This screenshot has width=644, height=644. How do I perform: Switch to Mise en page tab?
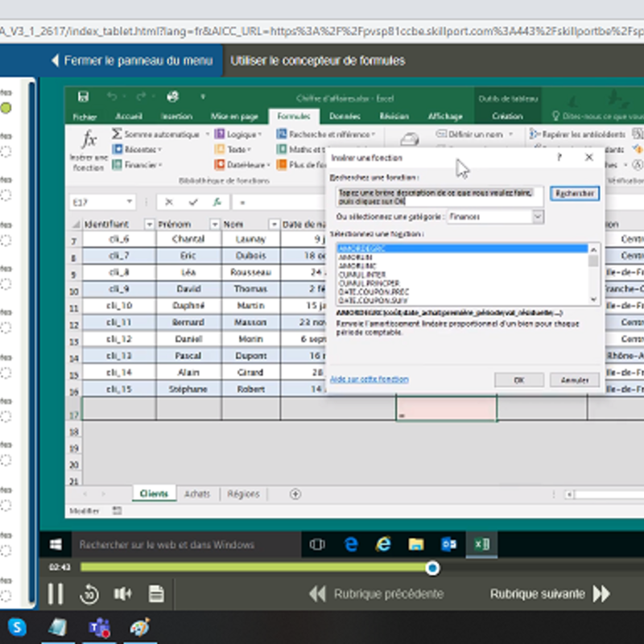[234, 117]
